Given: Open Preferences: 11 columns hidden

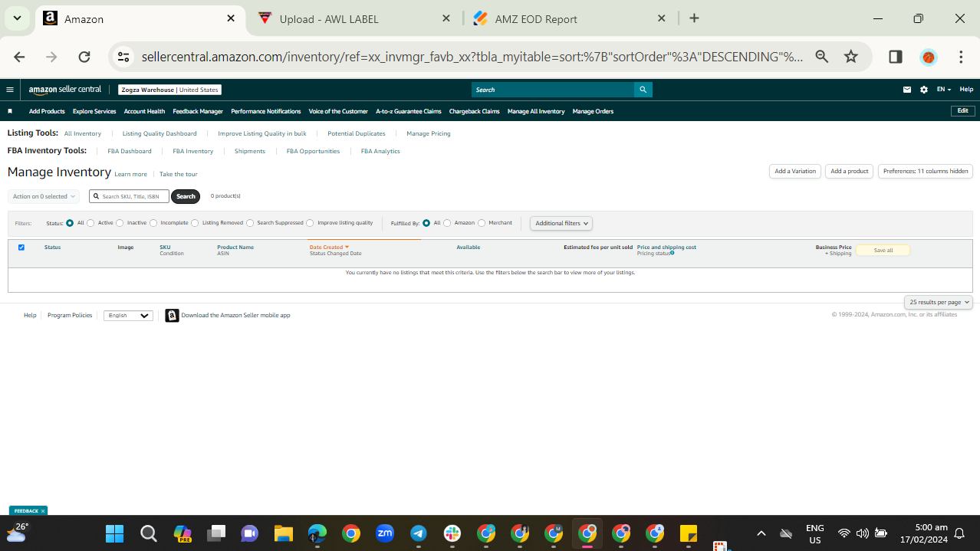Looking at the screenshot, I should coord(926,171).
